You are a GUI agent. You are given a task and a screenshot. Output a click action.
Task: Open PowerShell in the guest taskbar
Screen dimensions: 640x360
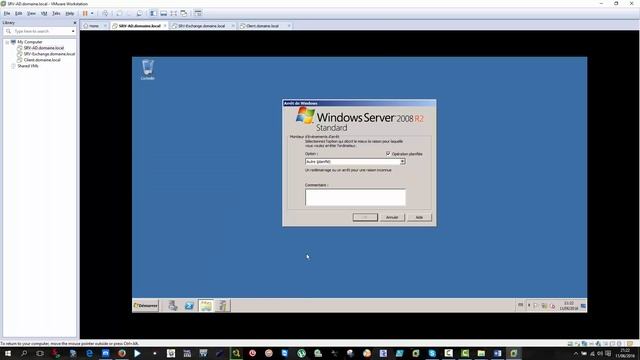point(189,305)
